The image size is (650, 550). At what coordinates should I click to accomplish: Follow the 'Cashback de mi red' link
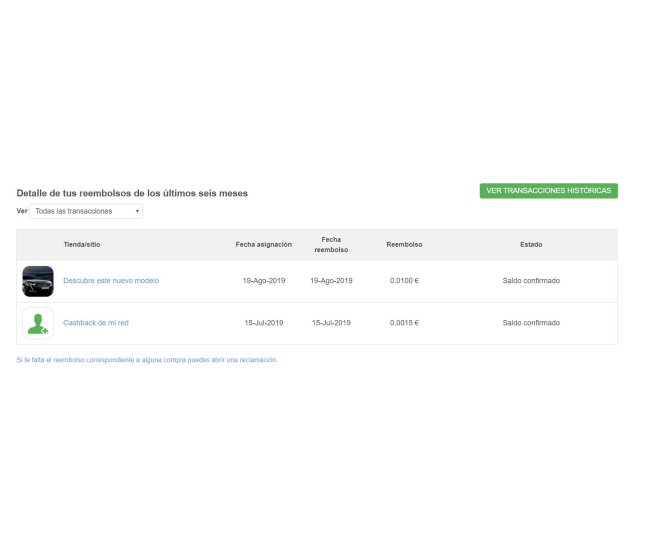96,323
